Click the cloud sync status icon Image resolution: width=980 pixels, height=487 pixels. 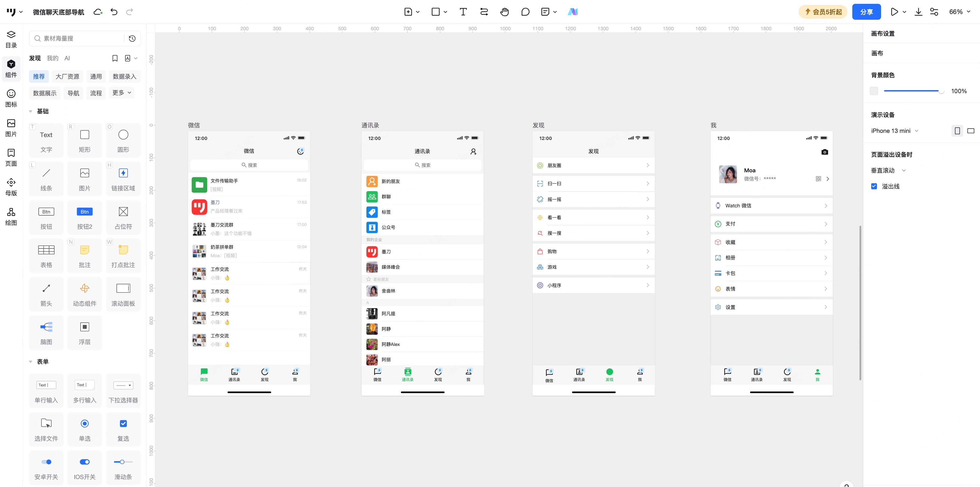[98, 12]
